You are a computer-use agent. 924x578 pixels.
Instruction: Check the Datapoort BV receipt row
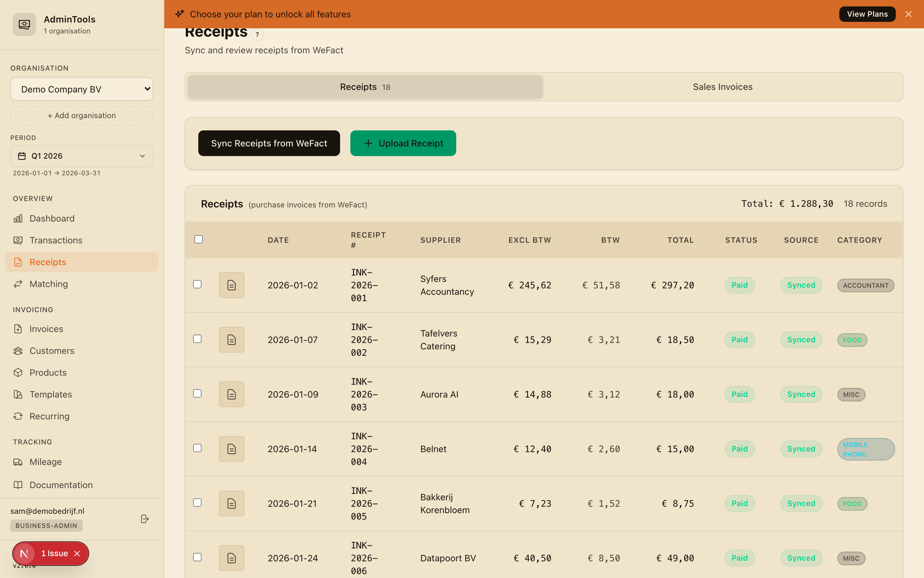(197, 557)
